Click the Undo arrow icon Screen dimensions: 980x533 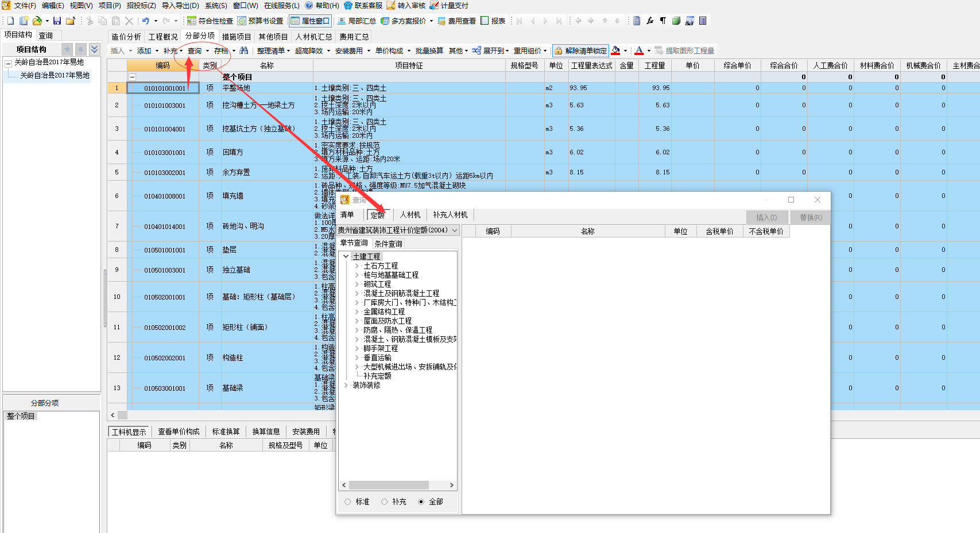[146, 21]
